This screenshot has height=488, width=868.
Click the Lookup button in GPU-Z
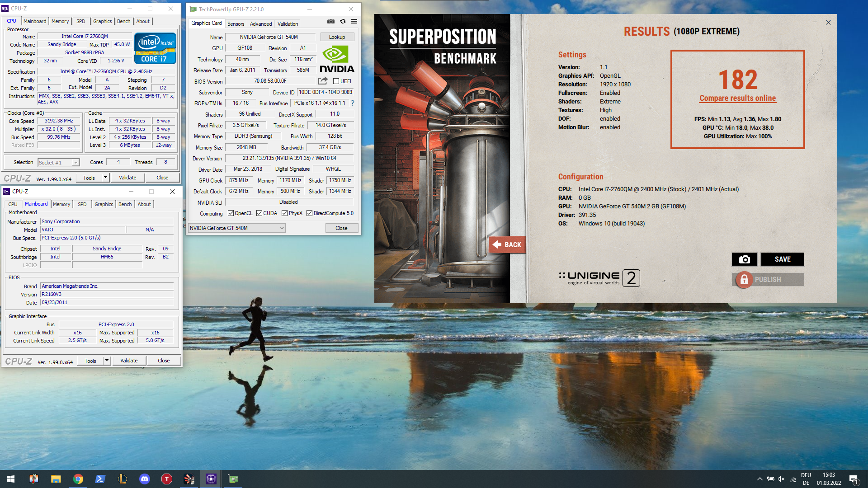337,37
